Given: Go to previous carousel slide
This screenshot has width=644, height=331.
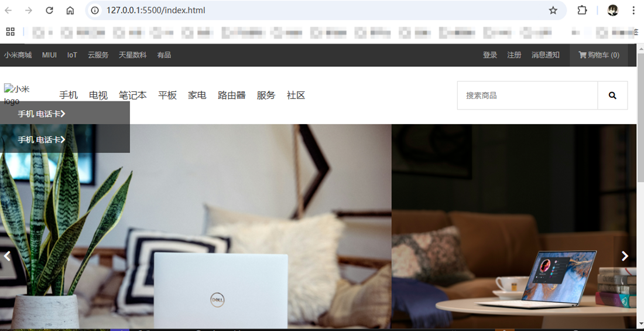Looking at the screenshot, I should [7, 256].
